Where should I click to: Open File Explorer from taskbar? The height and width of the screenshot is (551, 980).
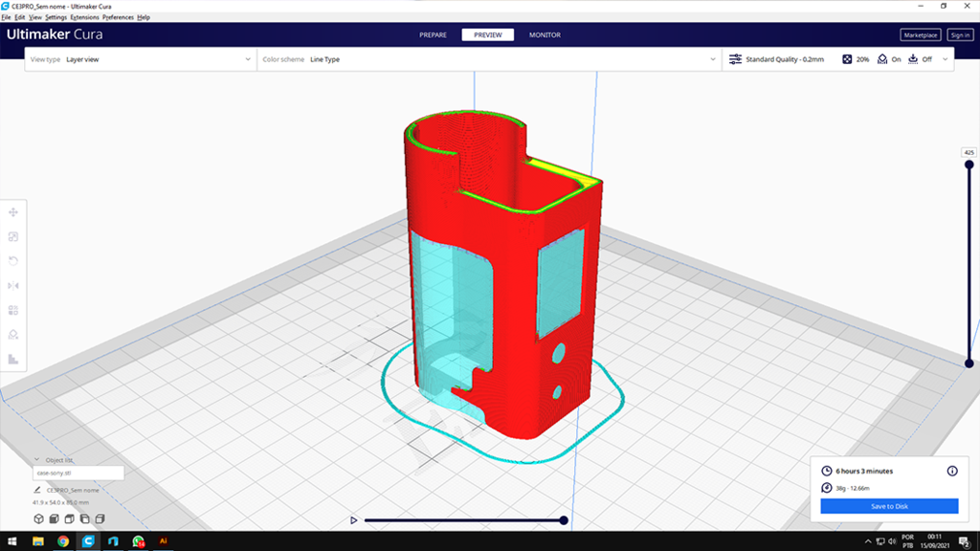(38, 541)
